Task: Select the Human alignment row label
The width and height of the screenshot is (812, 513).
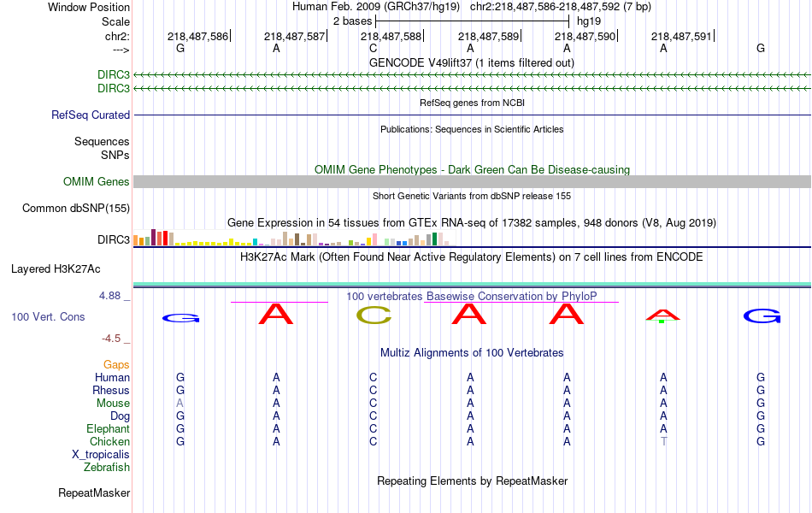Action: pos(112,377)
